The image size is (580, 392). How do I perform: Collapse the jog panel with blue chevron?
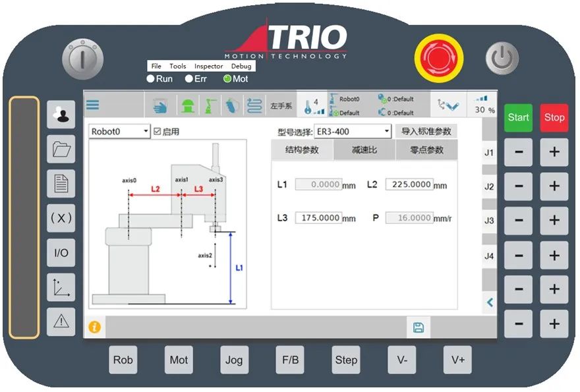coord(490,302)
